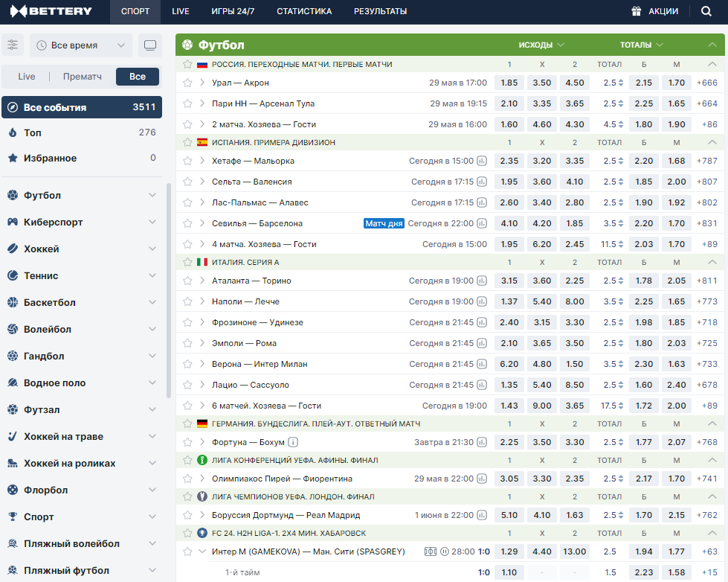Adjust total 3.5 stepper for Верона — Интер Милан
Screen dimensions: 728x582
point(621,364)
